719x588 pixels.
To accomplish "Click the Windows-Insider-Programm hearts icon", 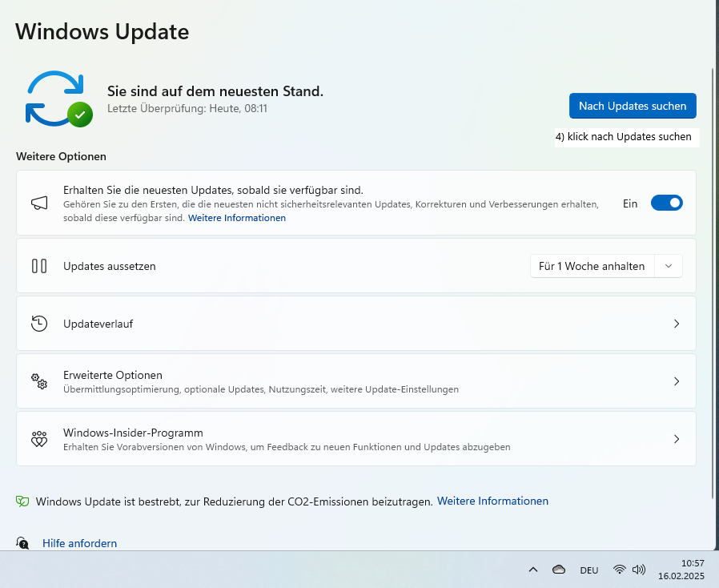I will click(x=39, y=439).
